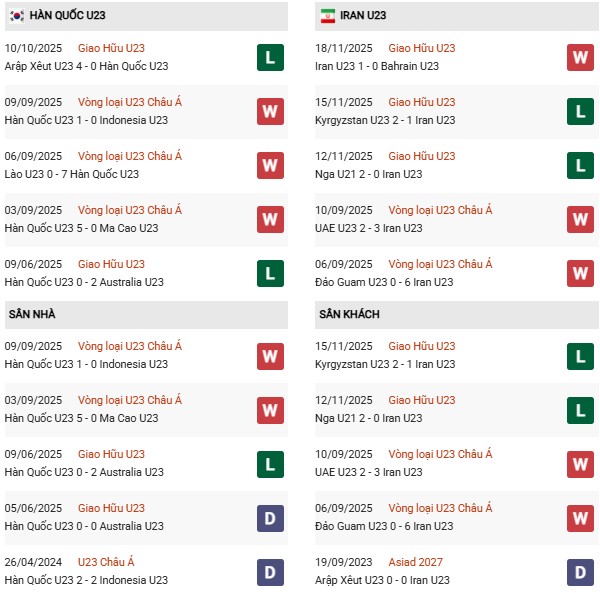The height and width of the screenshot is (593, 600).
Task: Open Giao Hữu U23 link dated 18/11/2025
Action: click(x=421, y=48)
